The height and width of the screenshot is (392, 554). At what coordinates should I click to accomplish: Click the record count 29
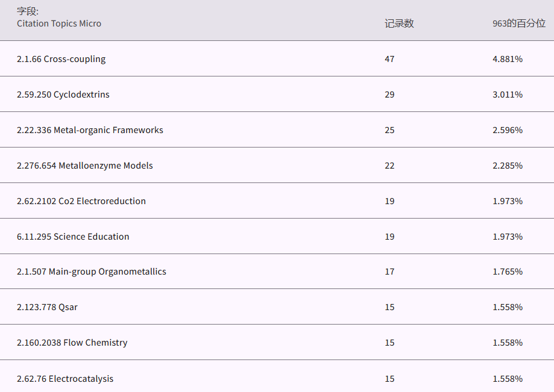[389, 95]
